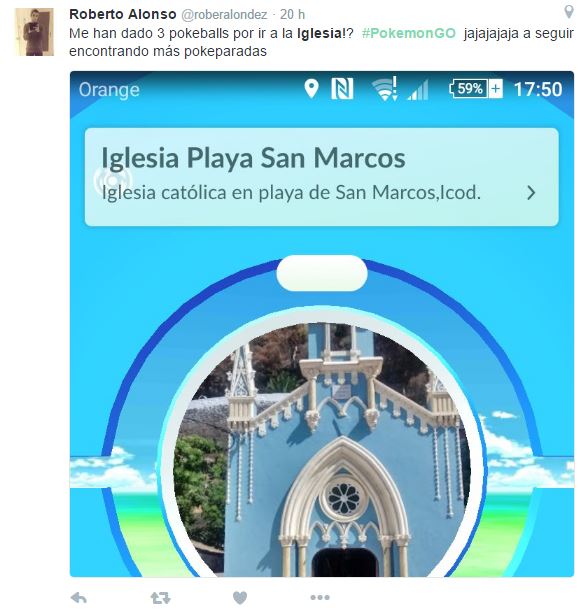Click the tweet location pin icon
Image resolution: width=585 pixels, height=614 pixels.
569,12
